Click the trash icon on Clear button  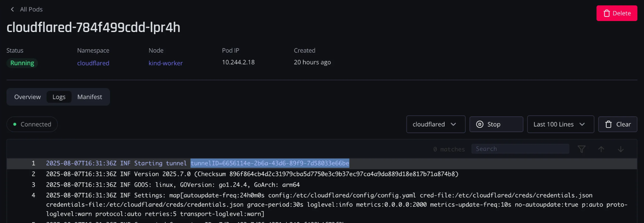608,124
